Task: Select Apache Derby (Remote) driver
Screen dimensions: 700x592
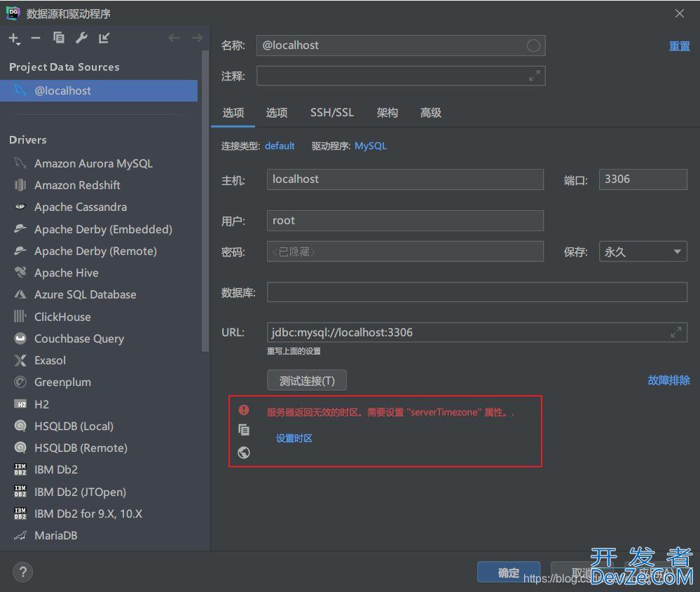Action: click(x=100, y=252)
